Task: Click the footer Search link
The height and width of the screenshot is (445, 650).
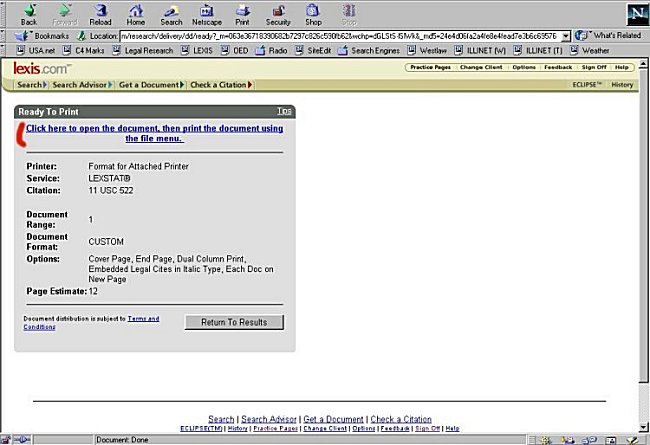Action: pyautogui.click(x=221, y=419)
